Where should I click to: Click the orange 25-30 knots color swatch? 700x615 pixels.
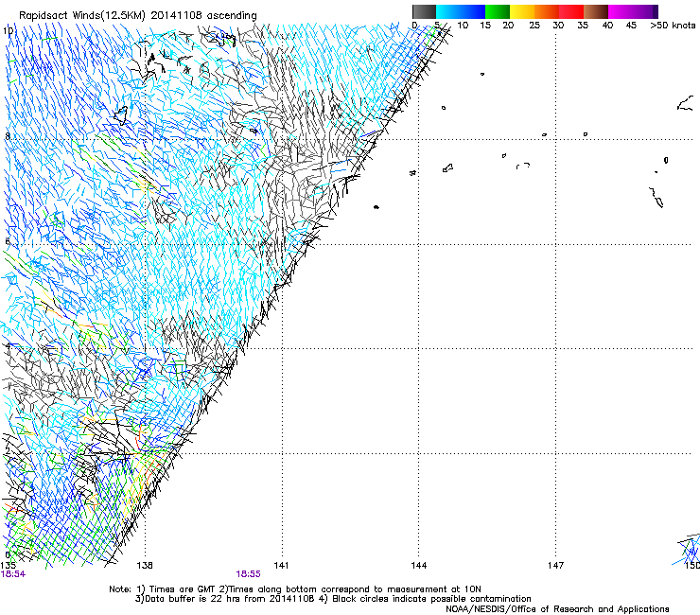point(547,11)
